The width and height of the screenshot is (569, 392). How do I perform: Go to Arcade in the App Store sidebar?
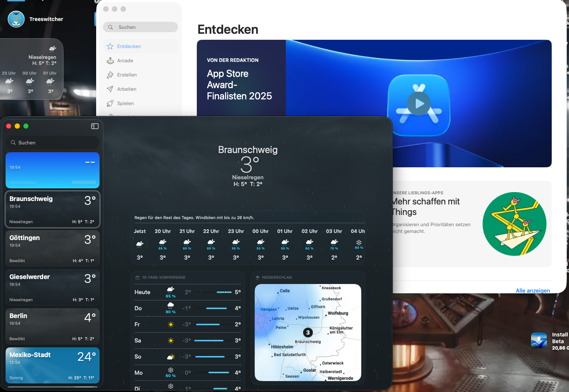pyautogui.click(x=140, y=60)
